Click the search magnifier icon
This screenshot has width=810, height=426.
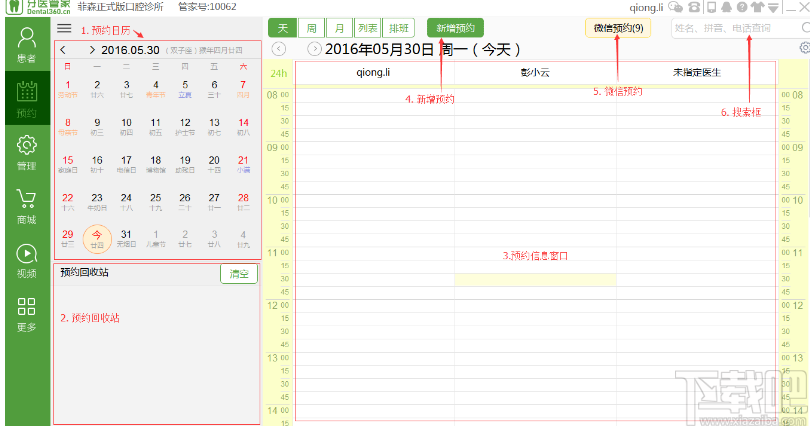805,27
